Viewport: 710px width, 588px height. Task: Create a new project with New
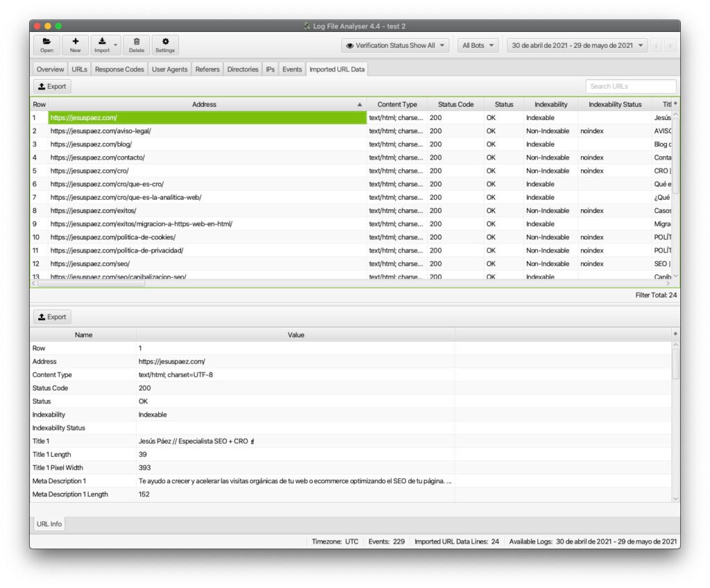pos(75,45)
